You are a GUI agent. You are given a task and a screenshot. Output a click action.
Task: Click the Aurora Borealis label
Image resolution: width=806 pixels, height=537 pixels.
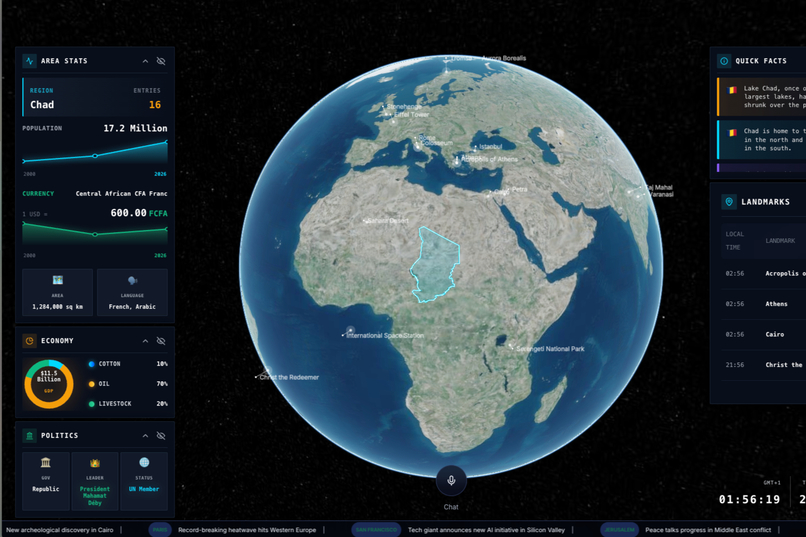pyautogui.click(x=504, y=58)
